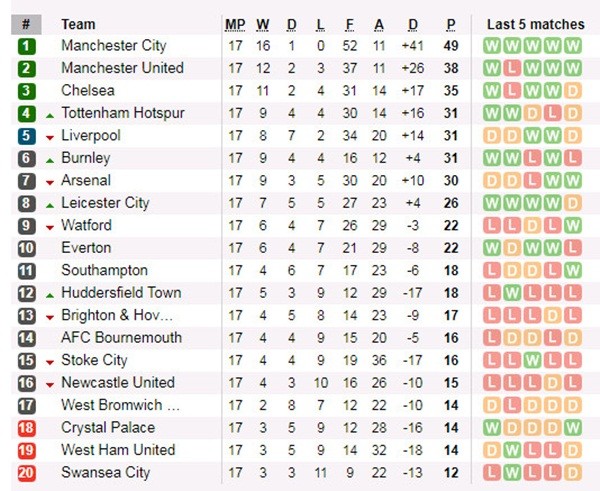Click the win badge in Watford's row
The image size is (600, 491).
pyautogui.click(x=572, y=225)
